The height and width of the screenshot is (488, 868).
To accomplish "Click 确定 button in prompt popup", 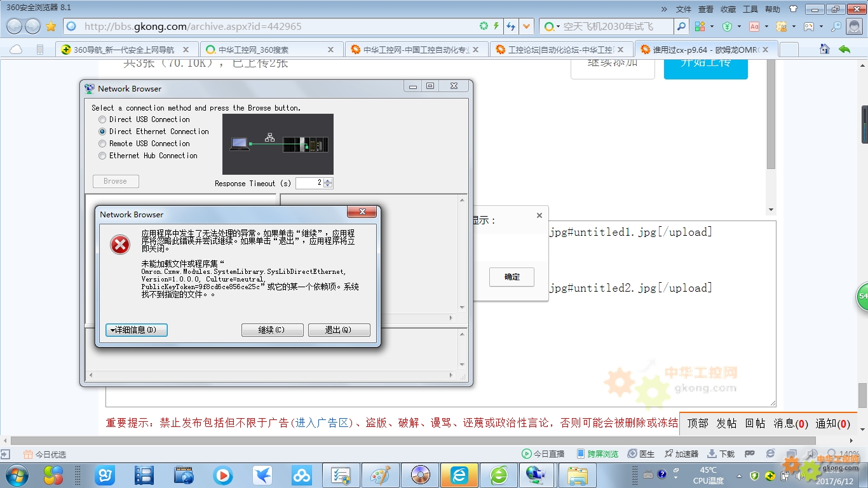I will 512,277.
